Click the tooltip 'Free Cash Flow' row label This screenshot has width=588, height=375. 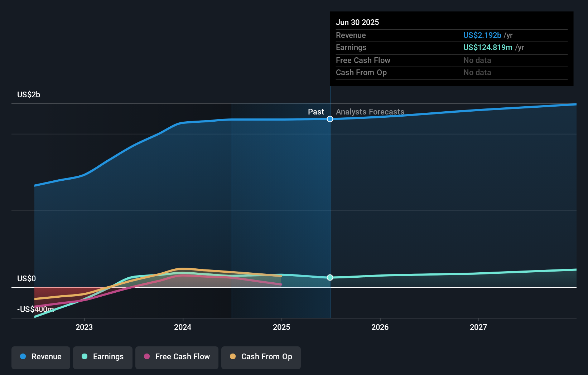[363, 60]
